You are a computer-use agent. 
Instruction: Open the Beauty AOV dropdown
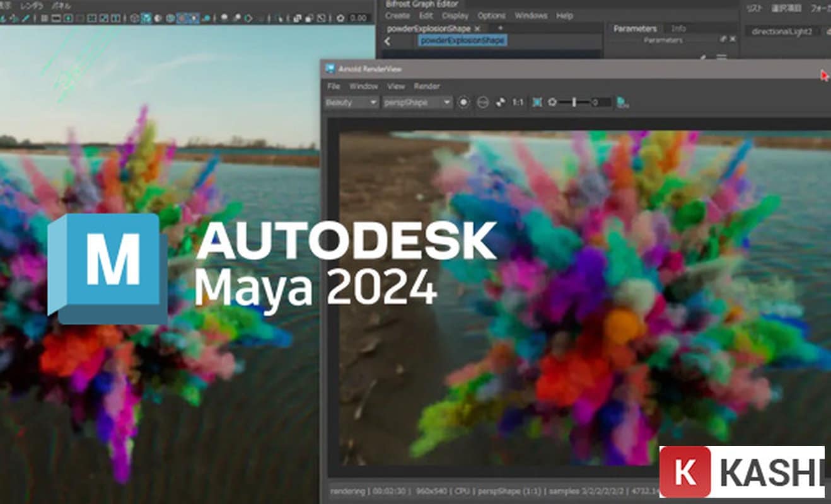point(350,102)
